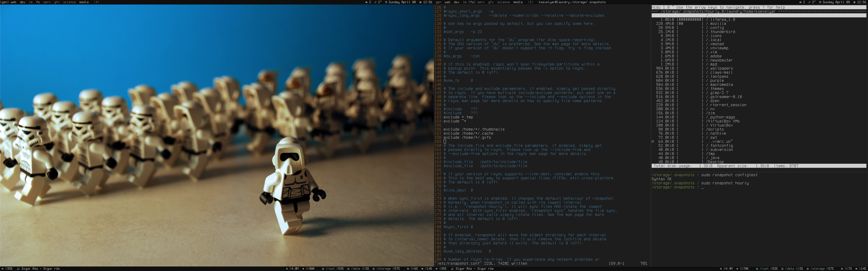
Task: Click the /storage disk icon below the wallpaper
Action: pyautogui.click(x=373, y=269)
